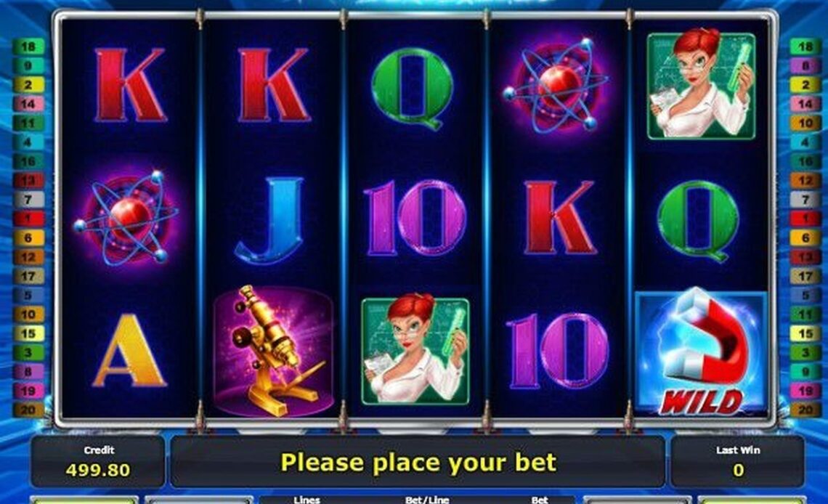Screen dimensions: 828x504
Task: Click the red K in second reel
Action: (273, 85)
